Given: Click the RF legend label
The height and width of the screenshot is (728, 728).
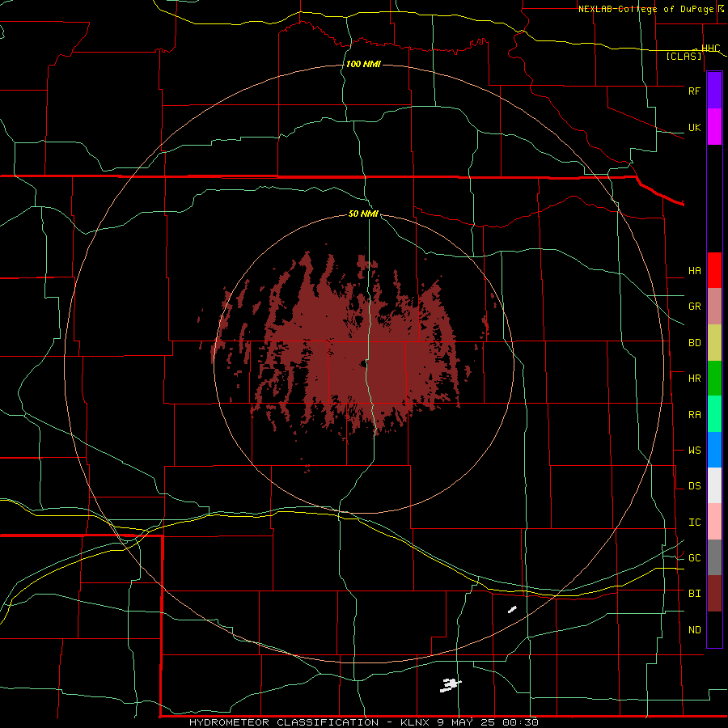Looking at the screenshot, I should point(694,91).
